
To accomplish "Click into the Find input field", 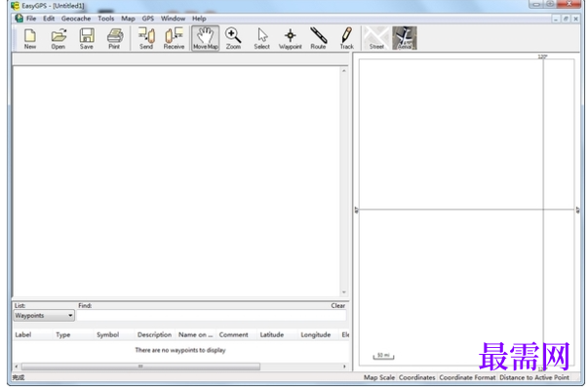I will click(212, 316).
